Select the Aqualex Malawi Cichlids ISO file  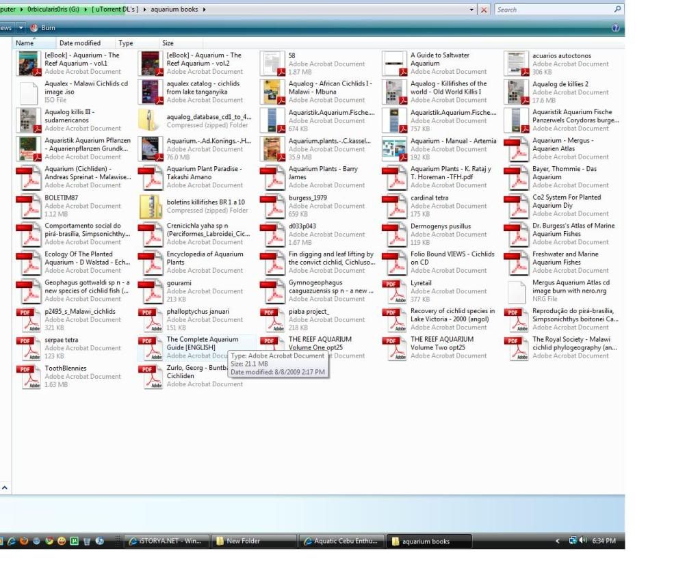click(86, 88)
